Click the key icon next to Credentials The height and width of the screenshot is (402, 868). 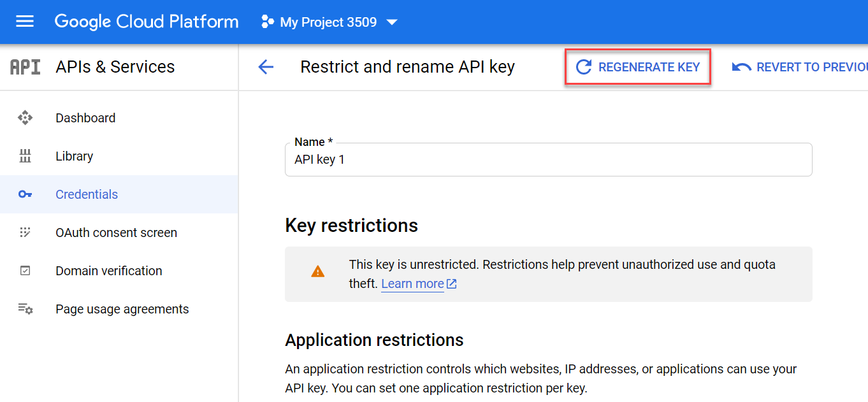coord(25,194)
